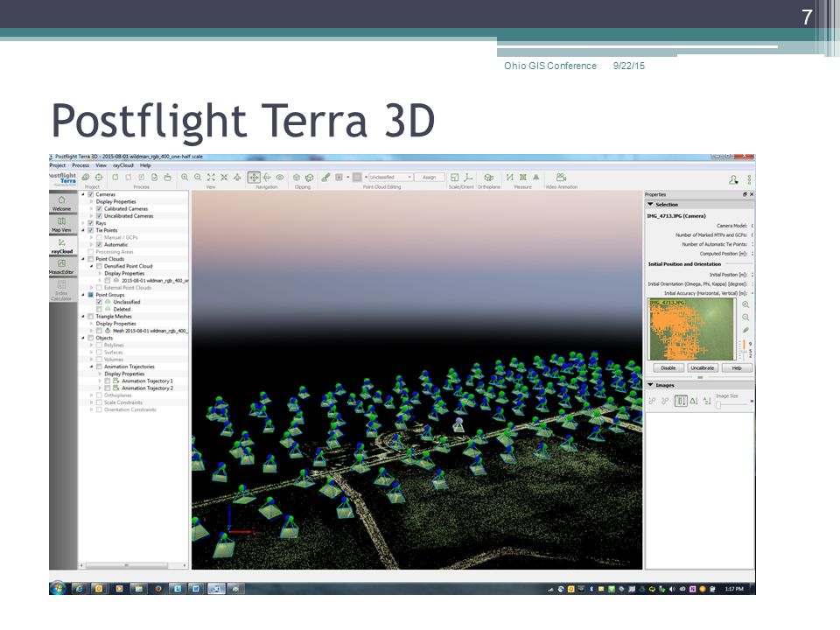Image resolution: width=840 pixels, height=630 pixels.
Task: Check the Deleted point group checkbox
Action: tap(99, 310)
